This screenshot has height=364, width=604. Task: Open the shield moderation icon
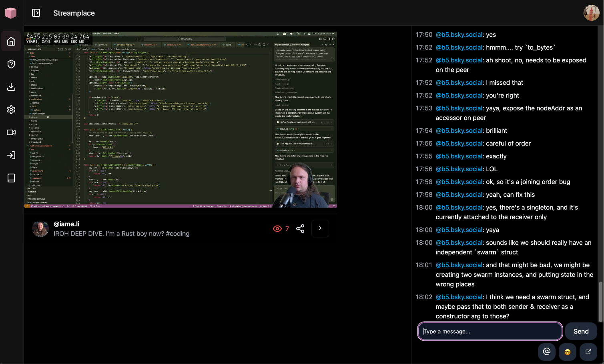(11, 64)
